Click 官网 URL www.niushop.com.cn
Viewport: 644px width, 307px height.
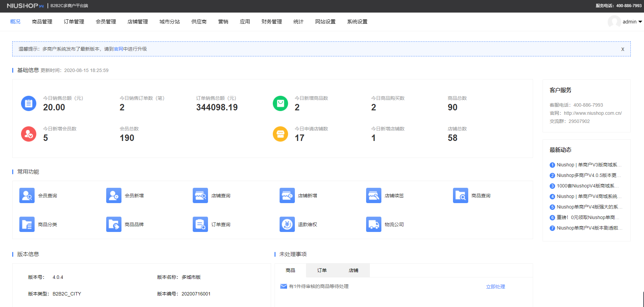[593, 113]
